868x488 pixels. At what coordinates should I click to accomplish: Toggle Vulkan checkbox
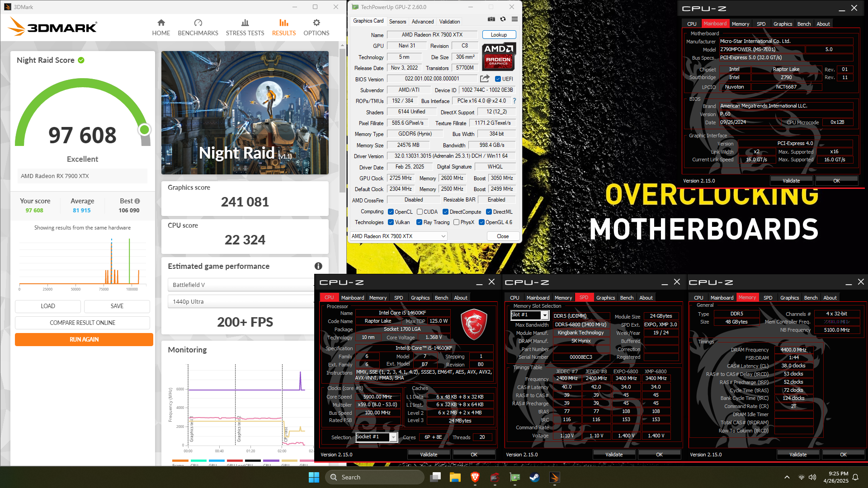click(x=391, y=222)
